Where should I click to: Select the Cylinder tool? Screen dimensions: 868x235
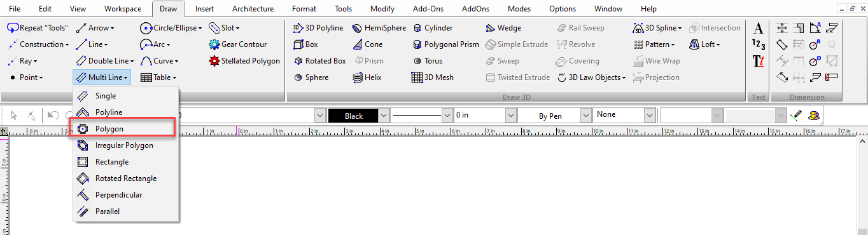point(433,28)
